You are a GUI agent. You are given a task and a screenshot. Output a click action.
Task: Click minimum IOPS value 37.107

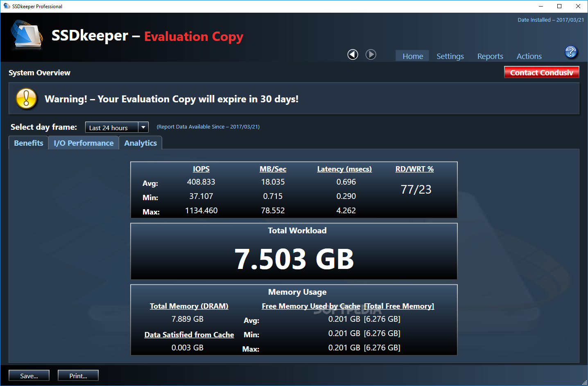pyautogui.click(x=201, y=196)
